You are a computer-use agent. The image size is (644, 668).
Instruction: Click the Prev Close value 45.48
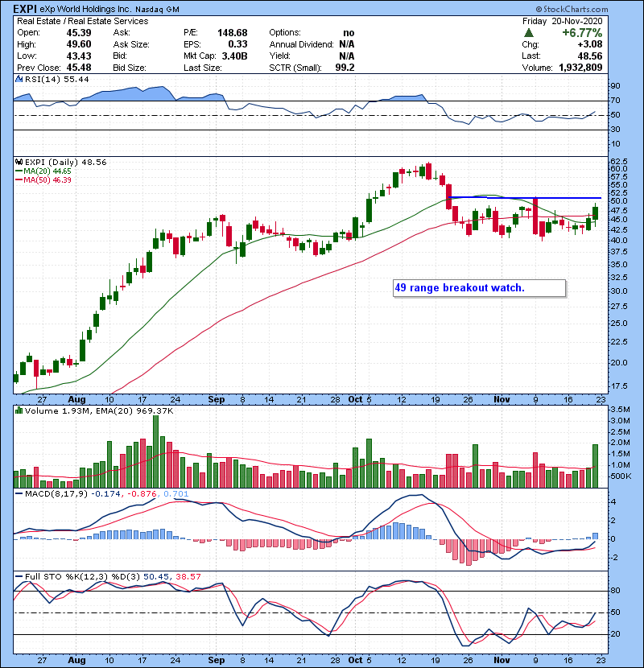click(x=78, y=68)
